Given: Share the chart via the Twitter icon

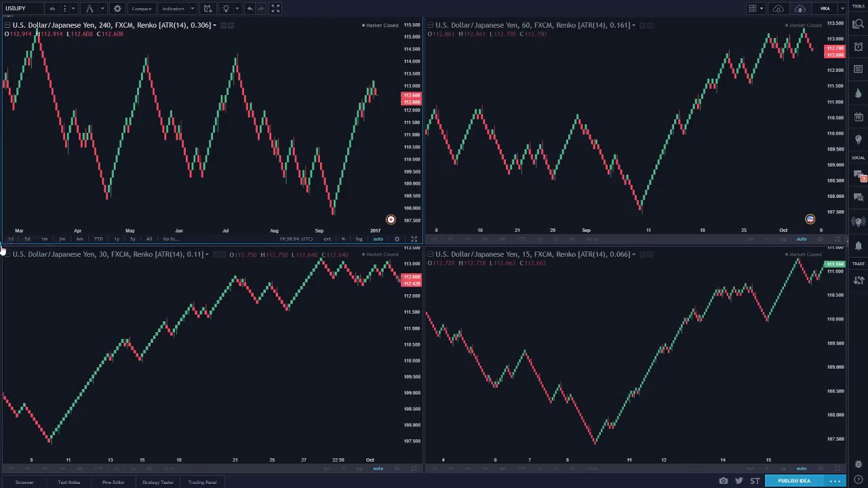Looking at the screenshot, I should 739,481.
